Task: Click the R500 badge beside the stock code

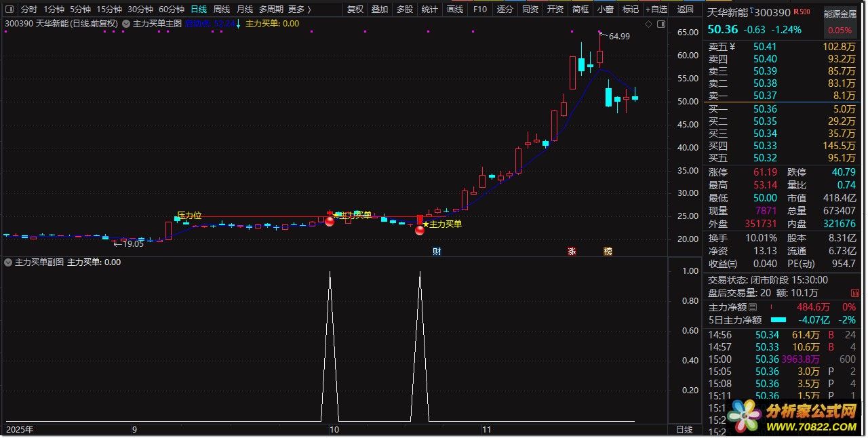Action: [802, 12]
